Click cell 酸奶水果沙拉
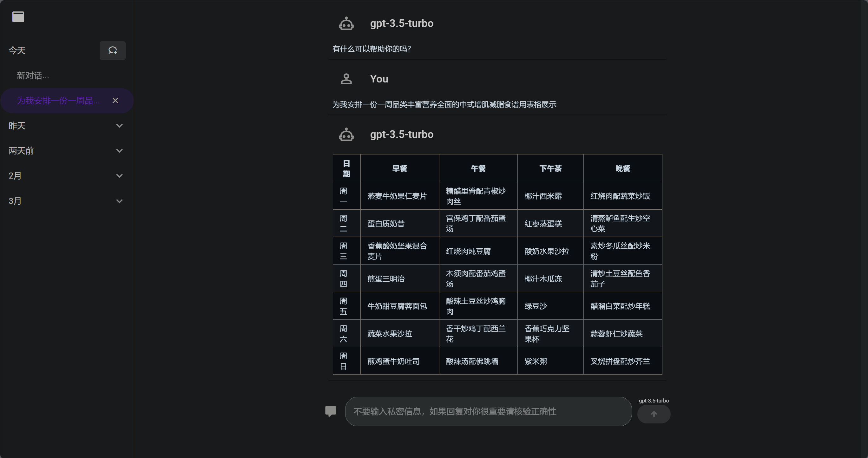This screenshot has height=458, width=868. pyautogui.click(x=550, y=251)
